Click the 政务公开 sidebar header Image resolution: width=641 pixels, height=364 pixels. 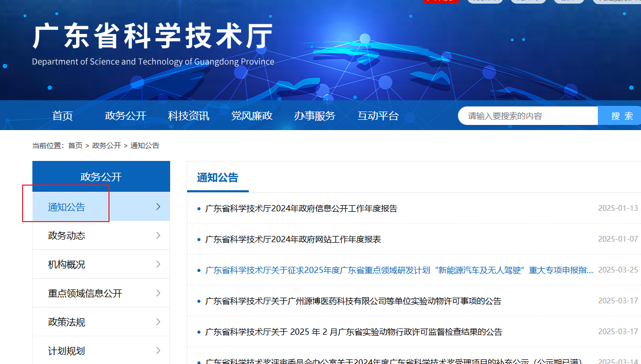click(101, 176)
